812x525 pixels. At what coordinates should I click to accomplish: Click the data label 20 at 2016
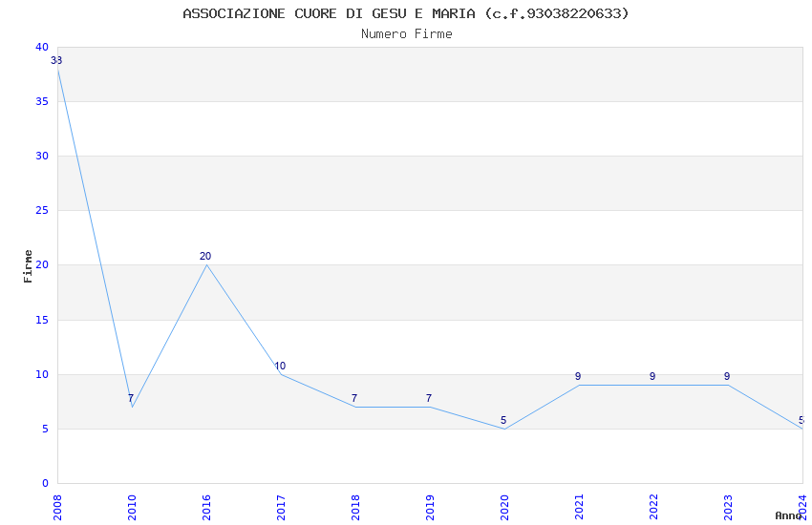coord(205,256)
